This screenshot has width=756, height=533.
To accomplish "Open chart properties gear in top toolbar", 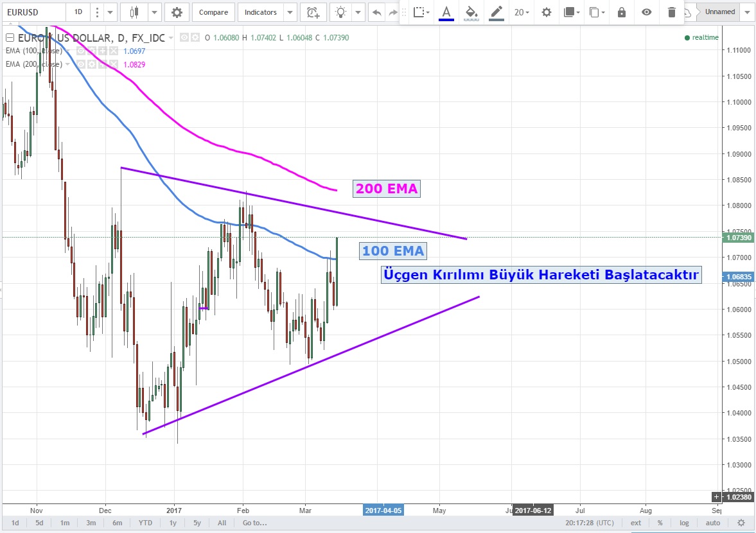I will point(177,12).
